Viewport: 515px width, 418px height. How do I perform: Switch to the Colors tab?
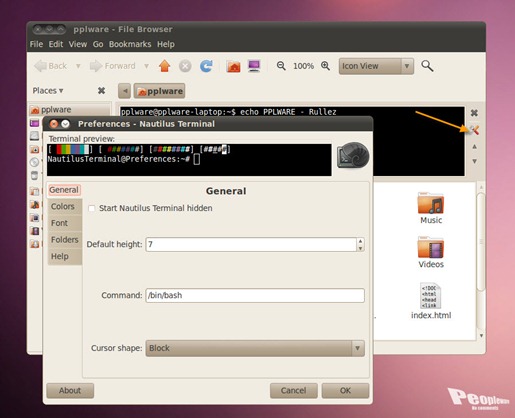tap(64, 206)
